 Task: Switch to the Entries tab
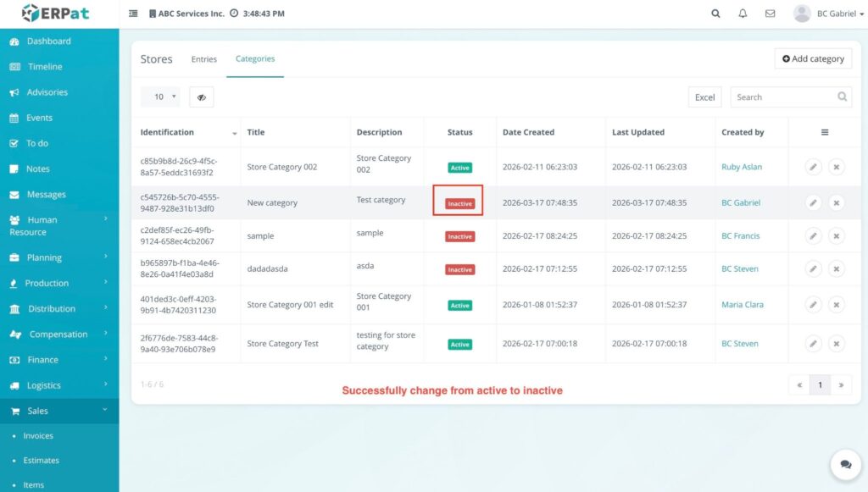(x=204, y=59)
